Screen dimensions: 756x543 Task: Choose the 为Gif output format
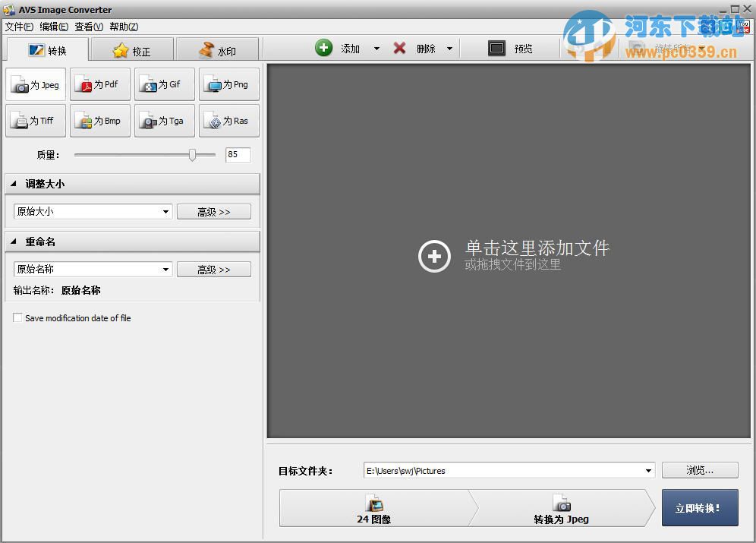(x=164, y=84)
